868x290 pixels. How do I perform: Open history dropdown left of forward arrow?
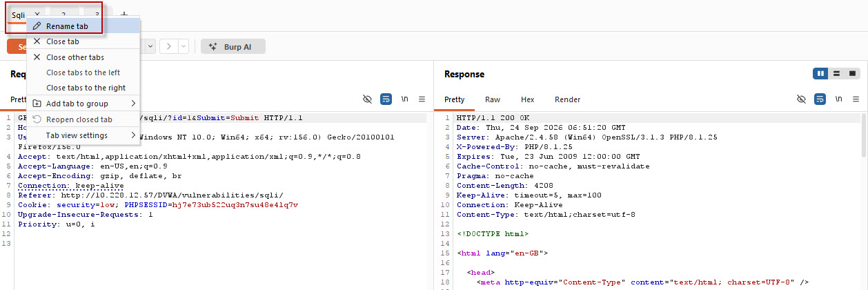(150, 46)
